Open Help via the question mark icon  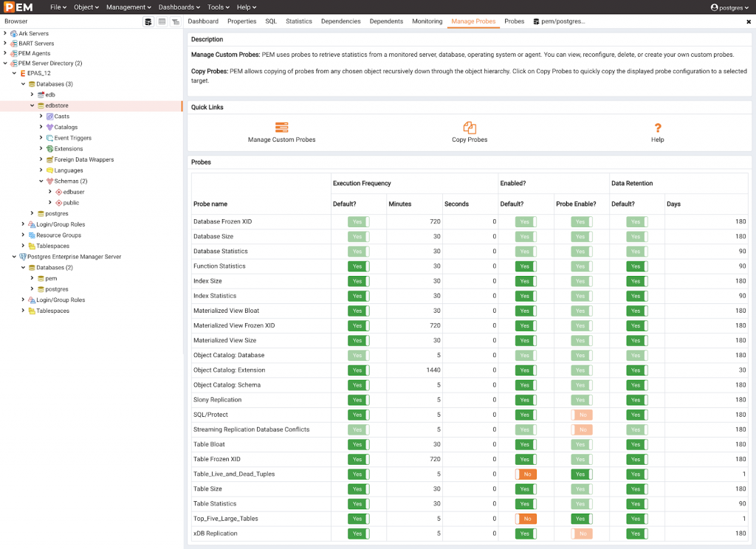pos(657,128)
